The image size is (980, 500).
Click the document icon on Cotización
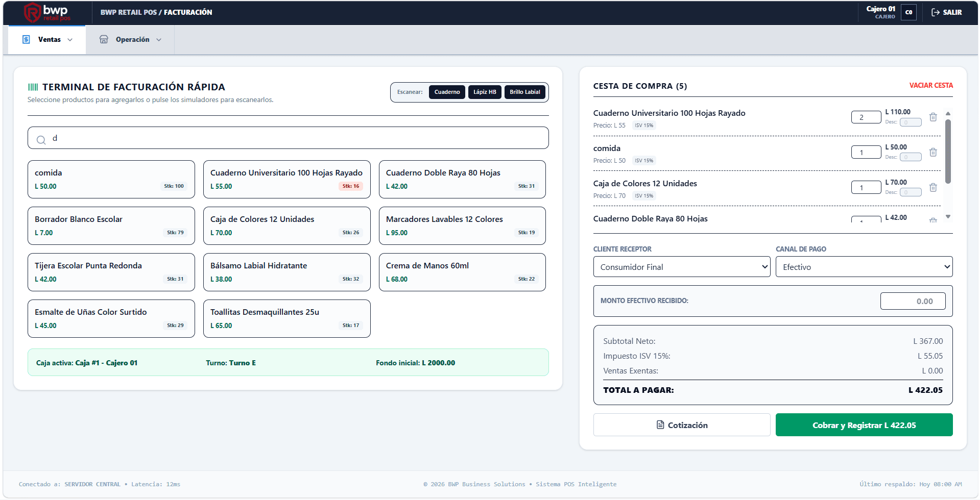click(660, 424)
